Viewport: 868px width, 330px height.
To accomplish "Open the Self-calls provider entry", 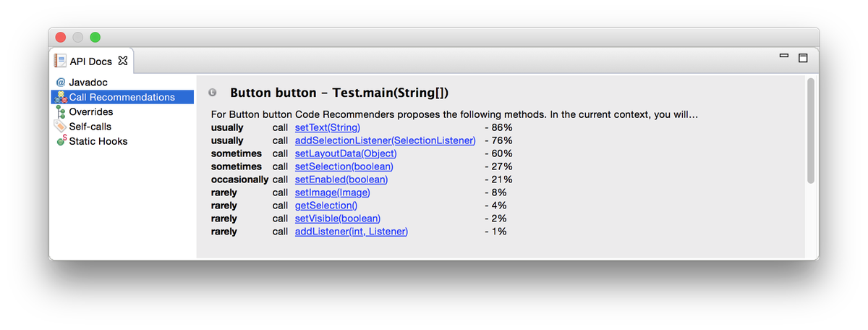I will coord(90,127).
